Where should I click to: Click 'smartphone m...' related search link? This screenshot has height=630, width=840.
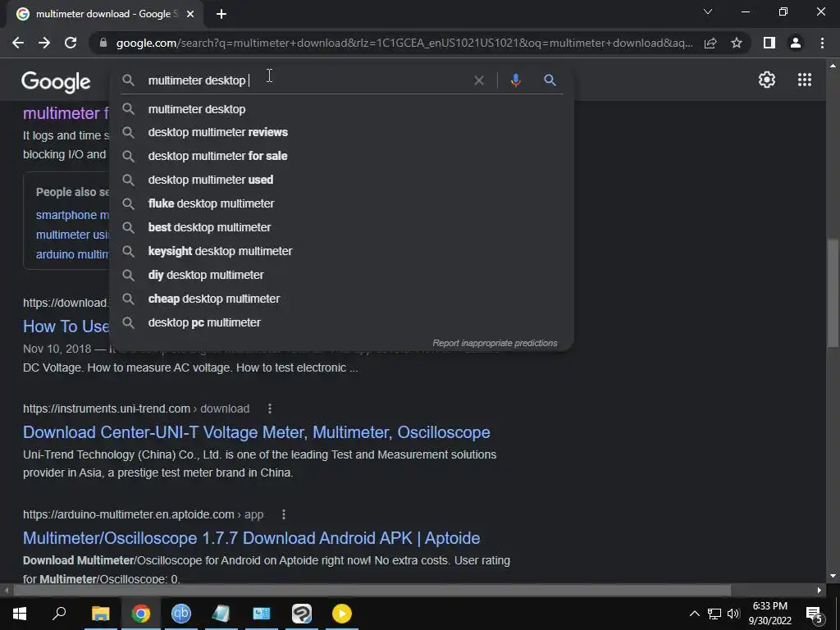(72, 215)
